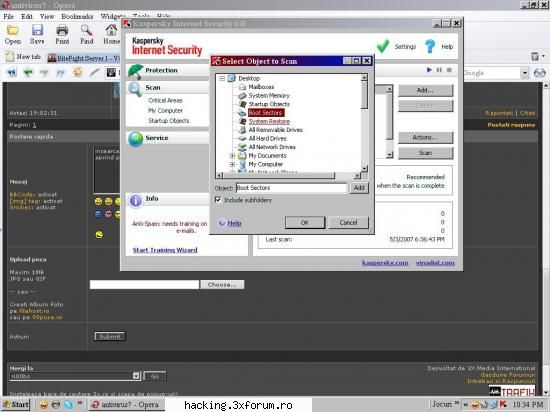Open Opera's View menu
This screenshot has height=412, width=550.
point(47,16)
